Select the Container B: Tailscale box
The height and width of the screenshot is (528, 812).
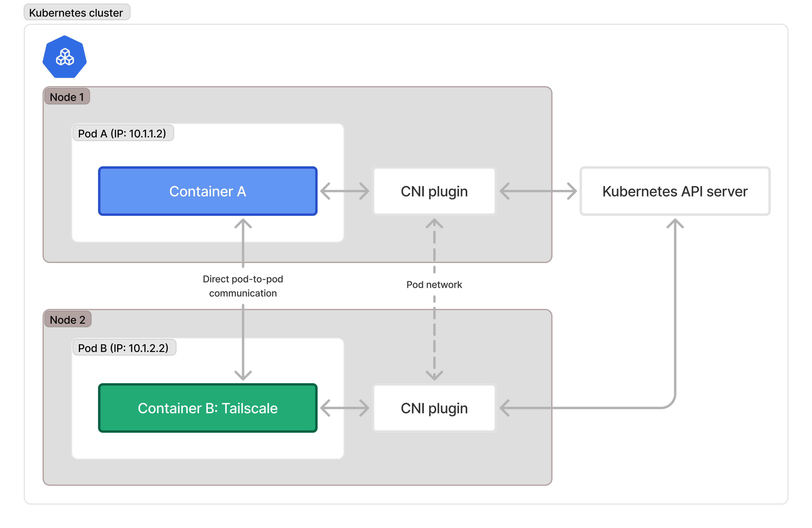click(207, 408)
